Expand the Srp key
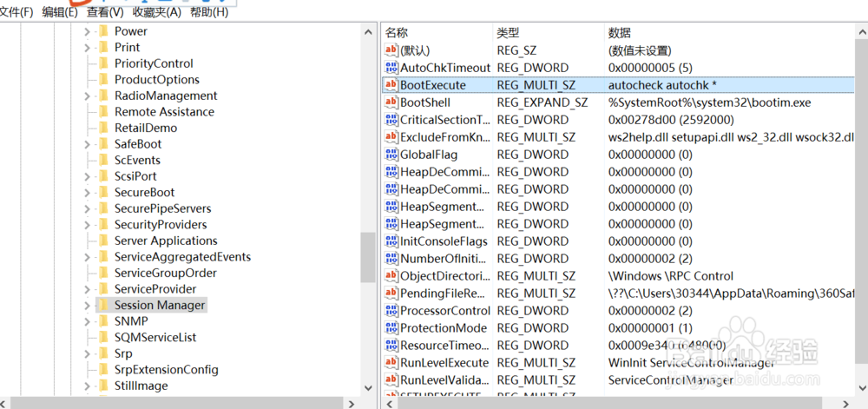 tap(87, 353)
